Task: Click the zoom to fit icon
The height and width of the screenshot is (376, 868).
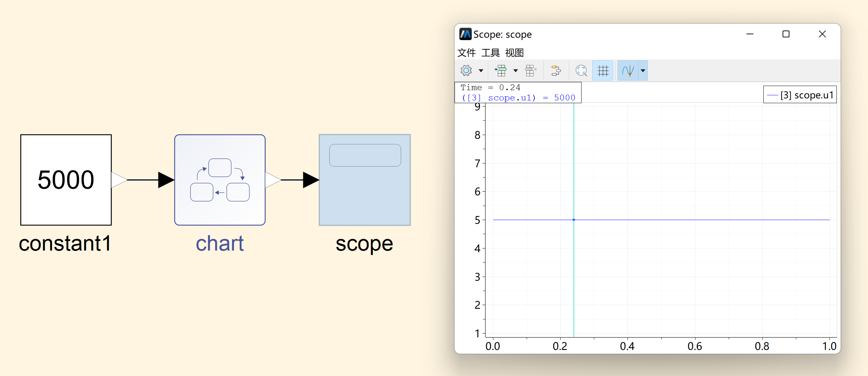Action: (x=581, y=71)
